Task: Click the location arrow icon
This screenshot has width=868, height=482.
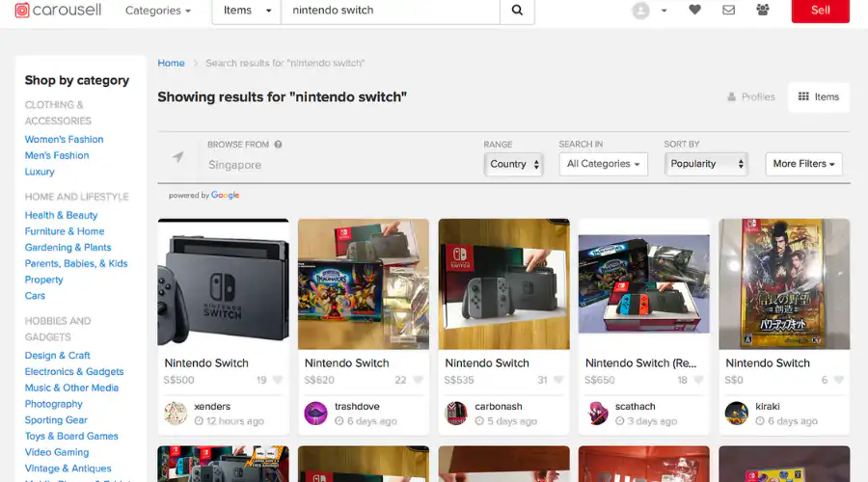Action: click(x=177, y=157)
